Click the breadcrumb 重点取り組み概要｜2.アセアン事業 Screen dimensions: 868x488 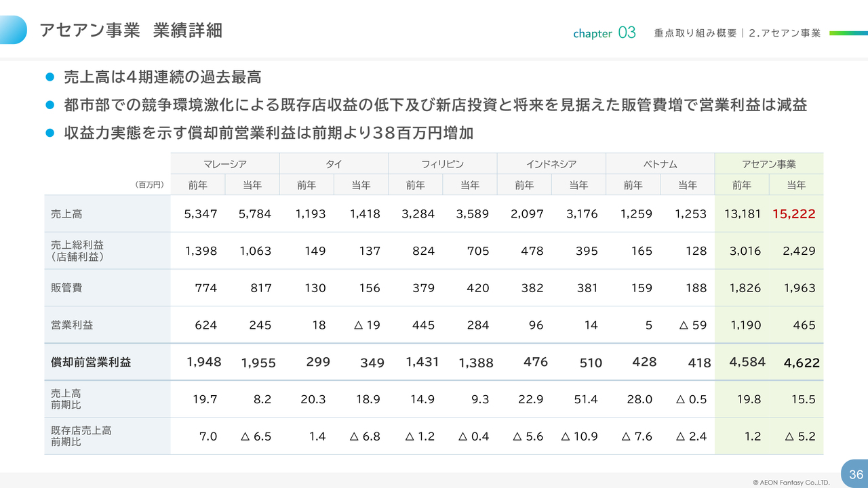pyautogui.click(x=737, y=33)
